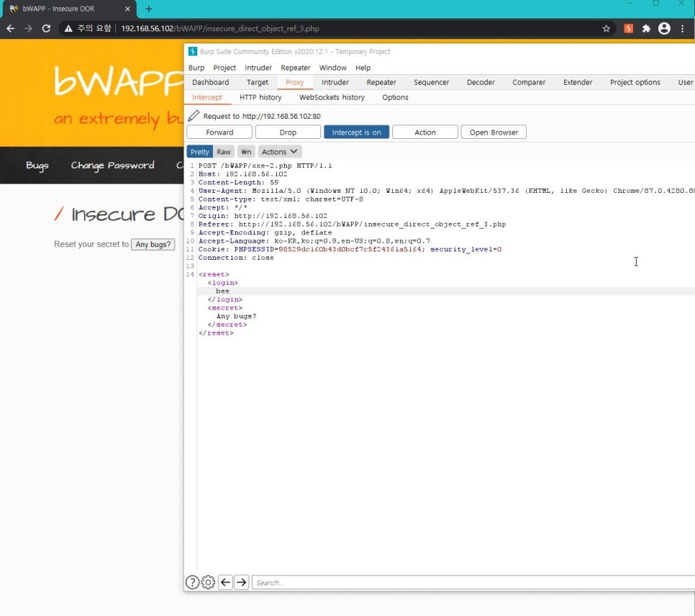Image resolution: width=695 pixels, height=616 pixels.
Task: Select the Proxy tab
Action: point(294,82)
